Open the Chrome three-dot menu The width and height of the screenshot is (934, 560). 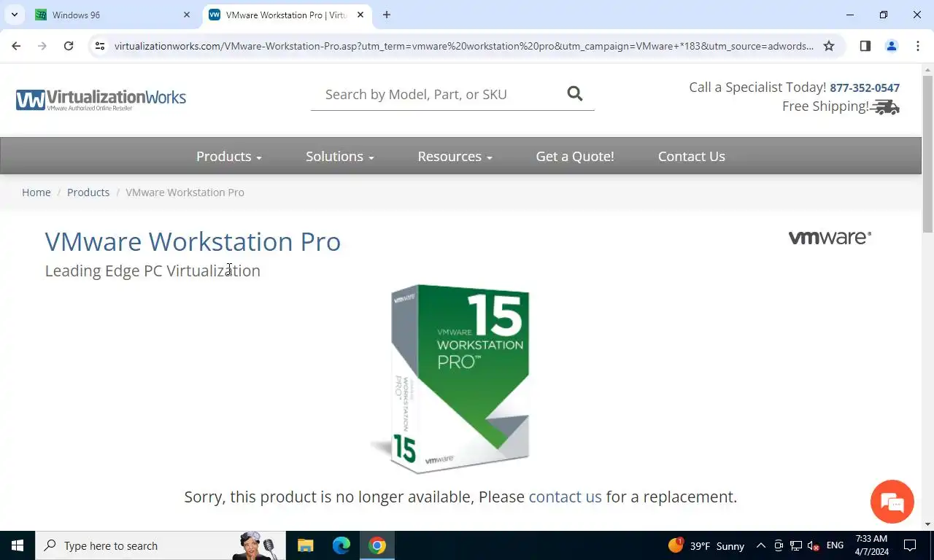pos(918,46)
